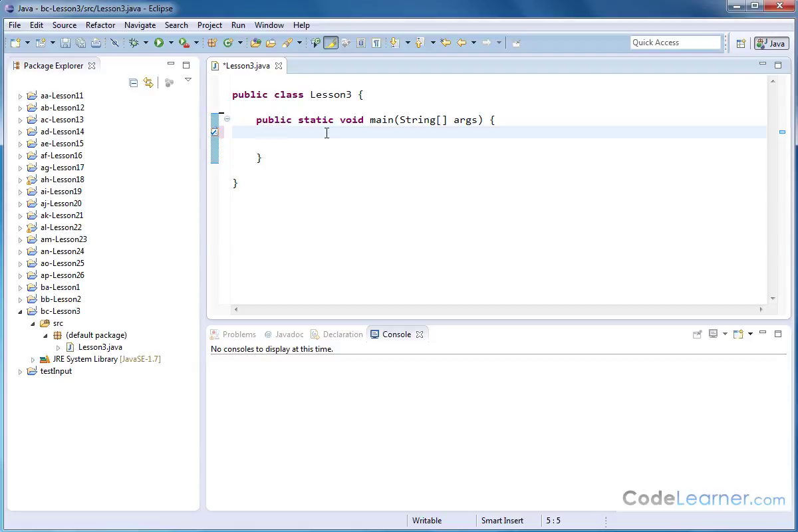Minimize the Package Explorer view
This screenshot has height=532, width=798.
coord(171,65)
